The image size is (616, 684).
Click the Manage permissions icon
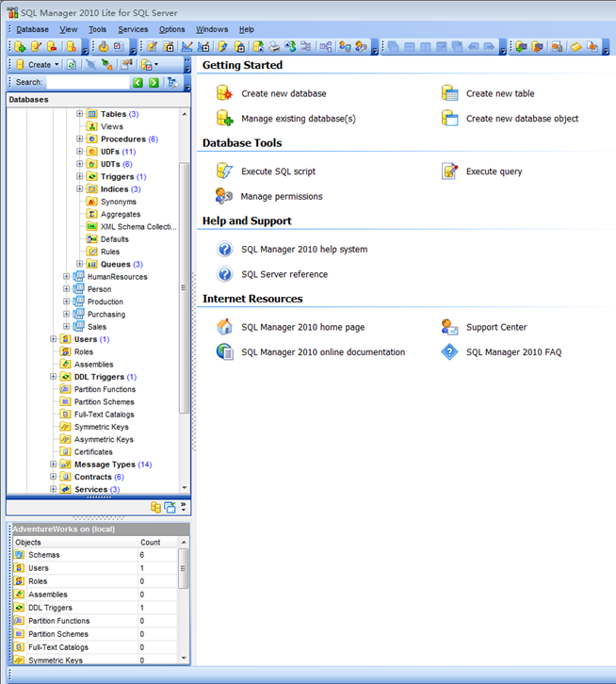click(224, 196)
